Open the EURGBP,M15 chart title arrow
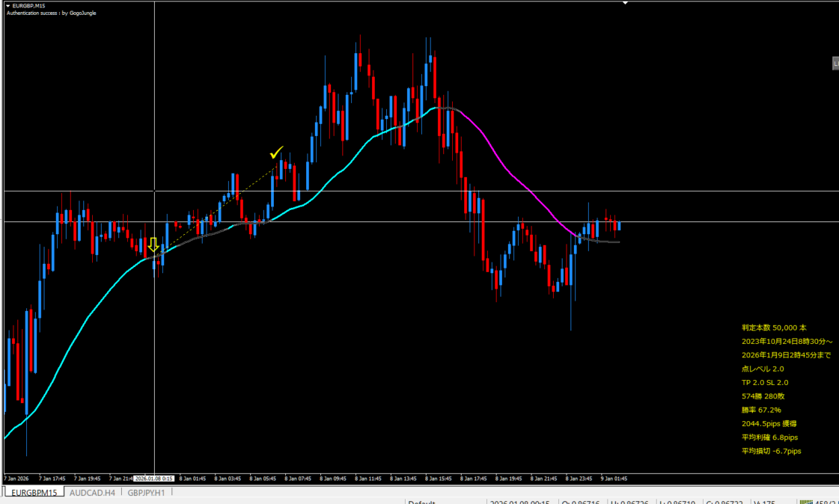This screenshot has height=504, width=839. (x=7, y=5)
